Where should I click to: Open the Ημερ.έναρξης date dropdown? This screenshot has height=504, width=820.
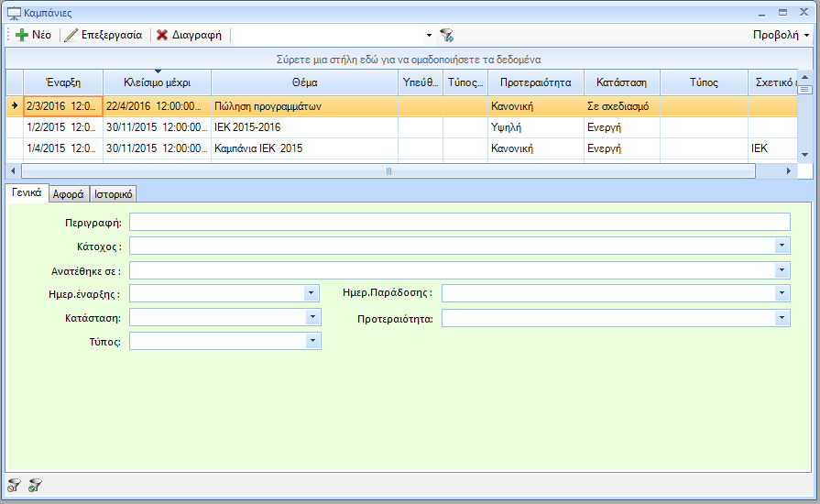[x=312, y=293]
